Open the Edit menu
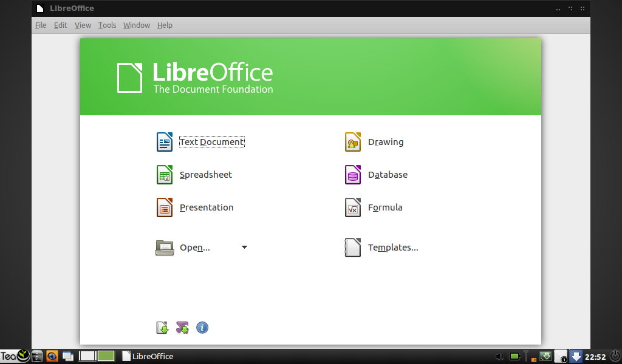This screenshot has width=622, height=364. click(61, 25)
